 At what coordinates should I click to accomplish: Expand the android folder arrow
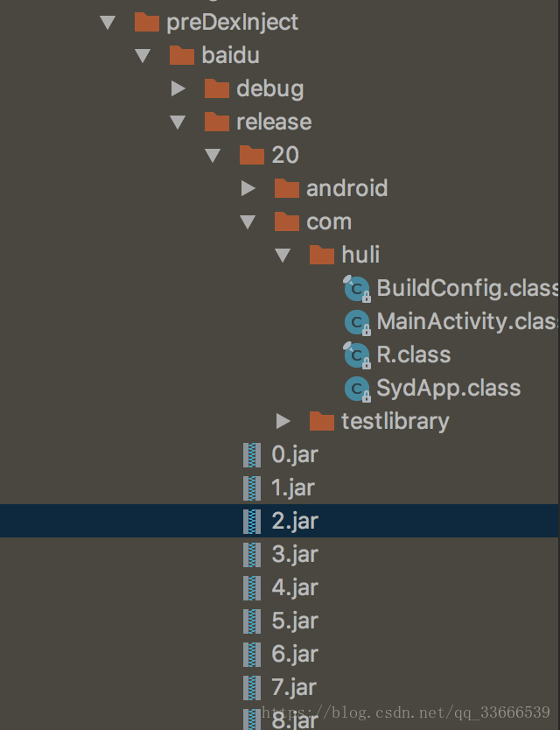248,188
